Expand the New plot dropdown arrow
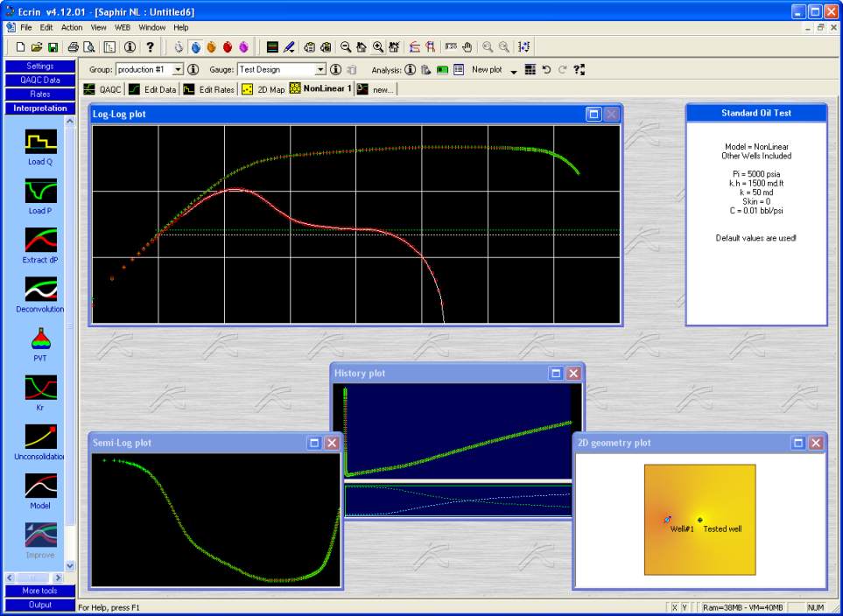The image size is (843, 616). coord(514,71)
